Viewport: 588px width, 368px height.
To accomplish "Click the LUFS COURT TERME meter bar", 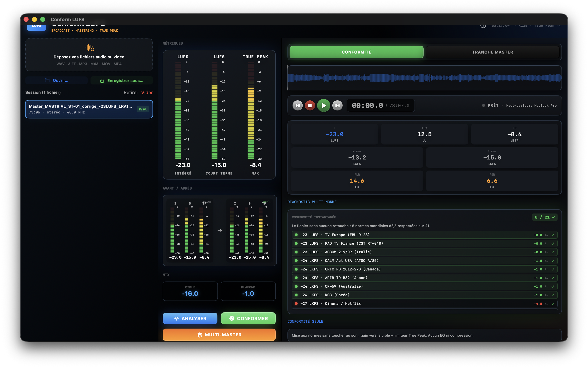I will [214, 110].
